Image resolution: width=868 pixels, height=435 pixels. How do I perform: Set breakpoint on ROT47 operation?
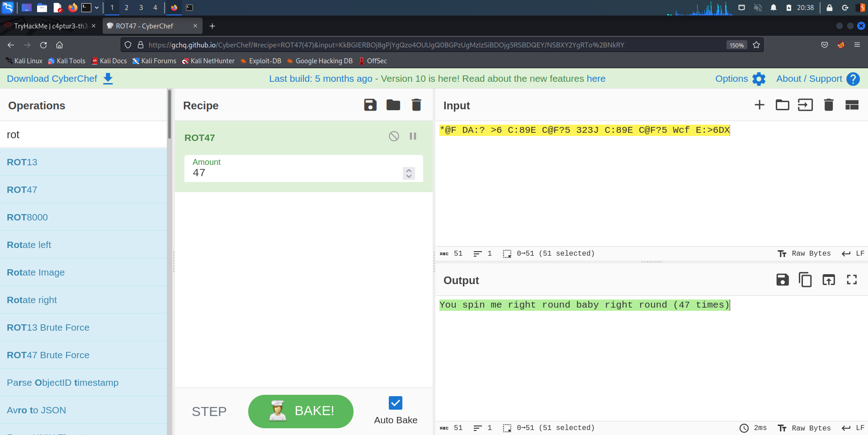(413, 136)
